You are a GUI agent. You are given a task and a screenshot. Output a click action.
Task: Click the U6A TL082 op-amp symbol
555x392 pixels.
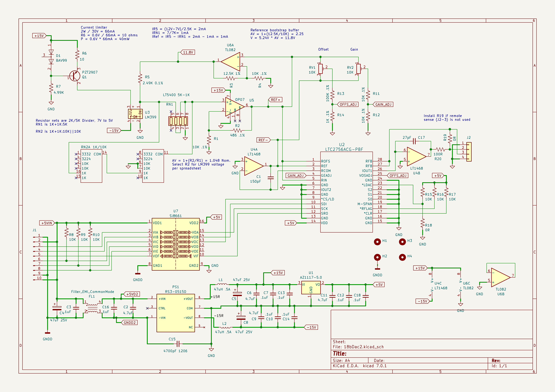click(x=230, y=61)
